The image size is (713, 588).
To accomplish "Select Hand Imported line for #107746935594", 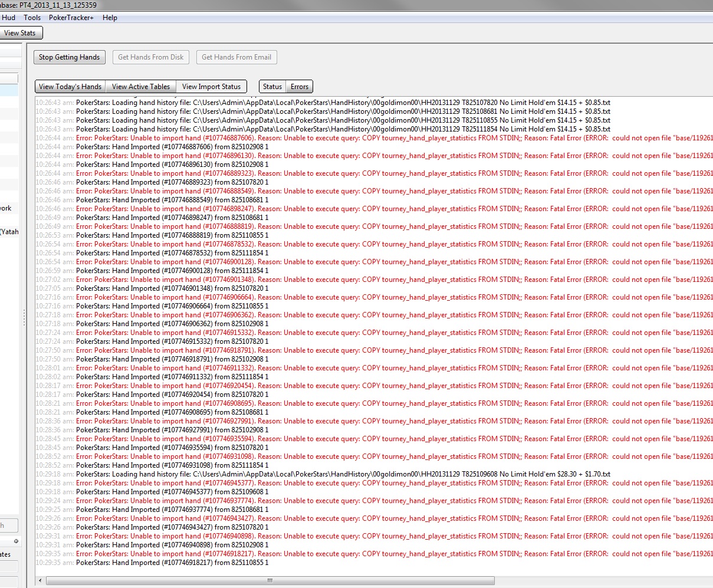I will (x=152, y=448).
